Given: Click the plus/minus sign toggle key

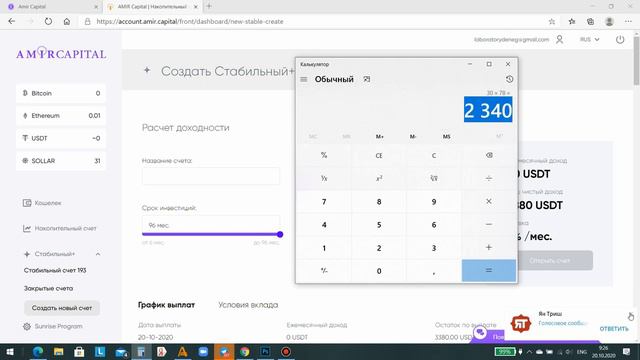Looking at the screenshot, I should (324, 271).
